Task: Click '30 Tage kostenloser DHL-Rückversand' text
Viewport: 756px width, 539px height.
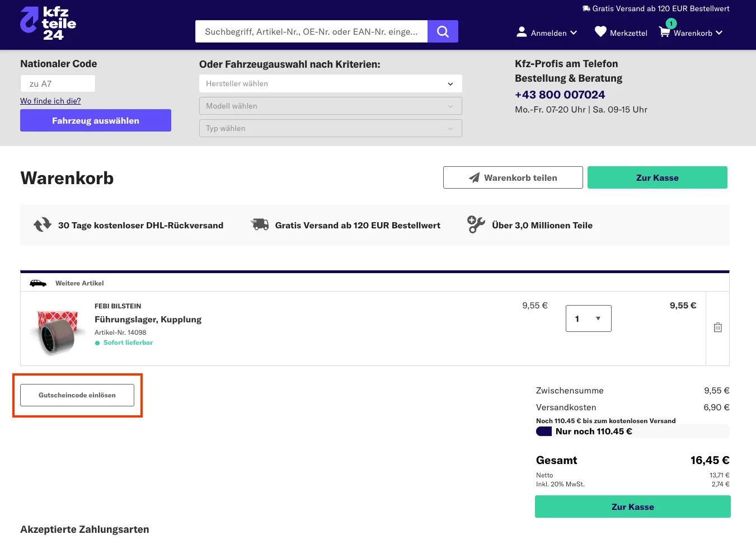Action: 140,225
